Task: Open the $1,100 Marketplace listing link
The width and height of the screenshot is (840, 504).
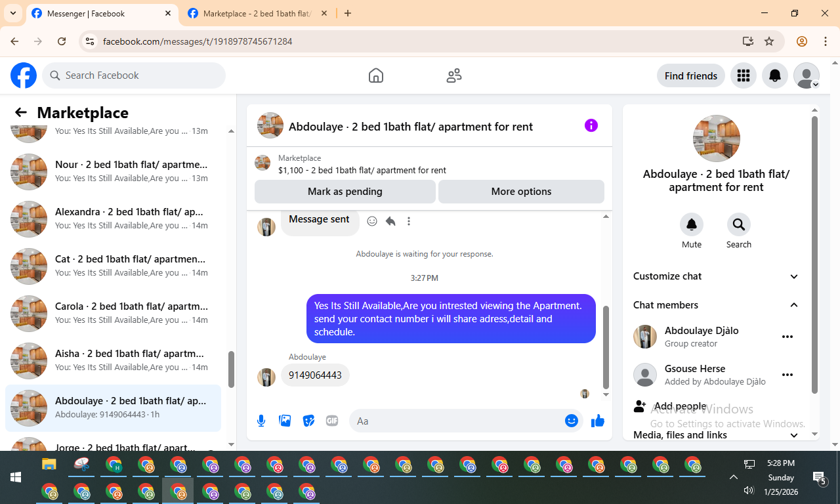Action: pyautogui.click(x=362, y=170)
